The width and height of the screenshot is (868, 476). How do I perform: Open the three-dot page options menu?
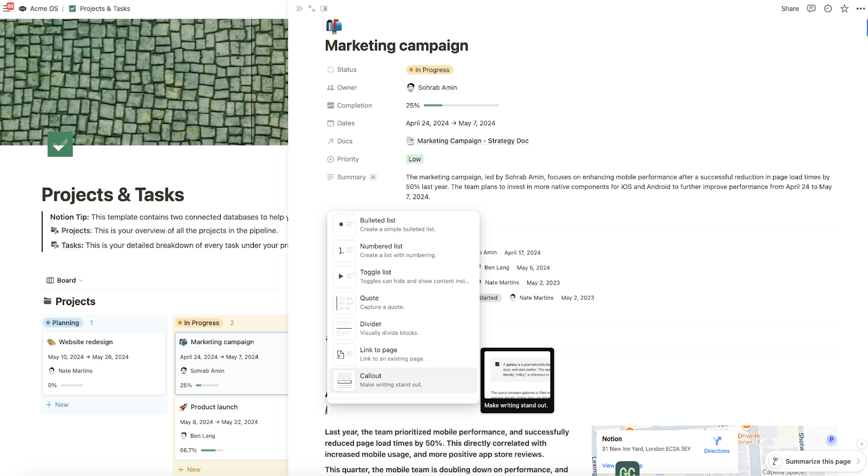pyautogui.click(x=860, y=9)
